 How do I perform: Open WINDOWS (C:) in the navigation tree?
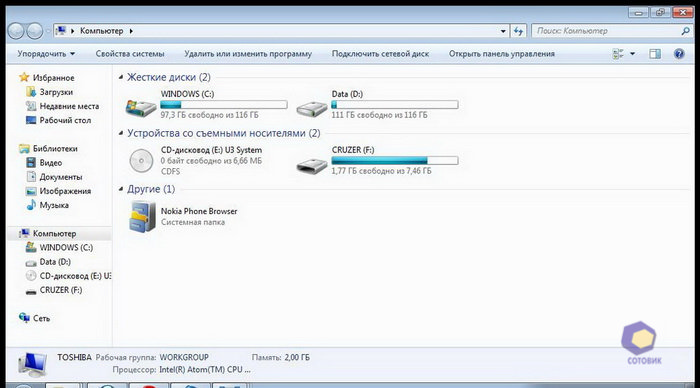tap(66, 247)
